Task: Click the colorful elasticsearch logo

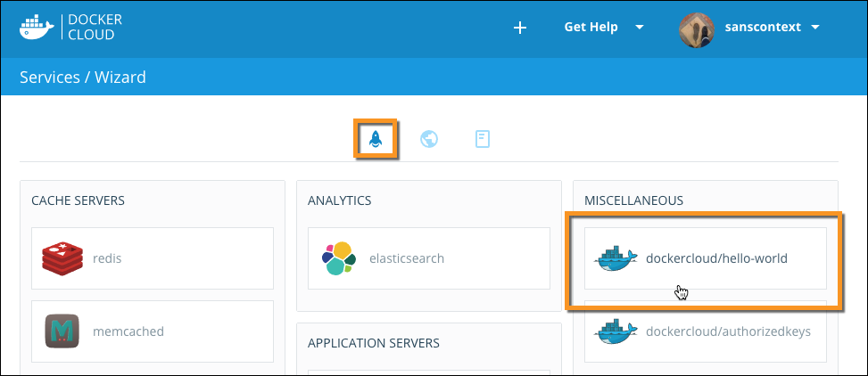Action: pos(339,258)
